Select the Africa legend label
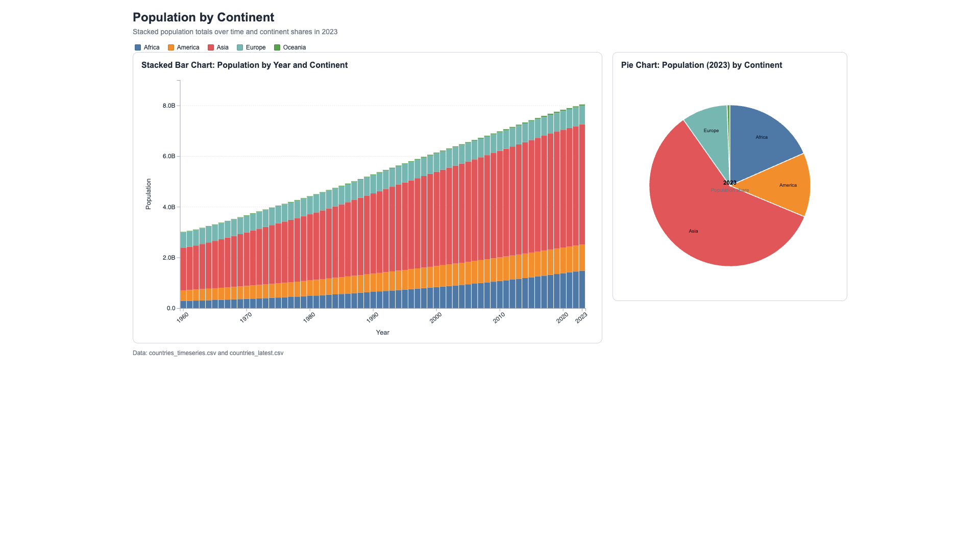 (152, 47)
